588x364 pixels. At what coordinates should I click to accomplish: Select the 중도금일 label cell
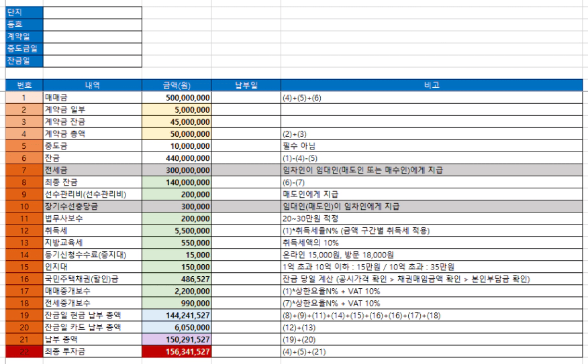point(23,49)
